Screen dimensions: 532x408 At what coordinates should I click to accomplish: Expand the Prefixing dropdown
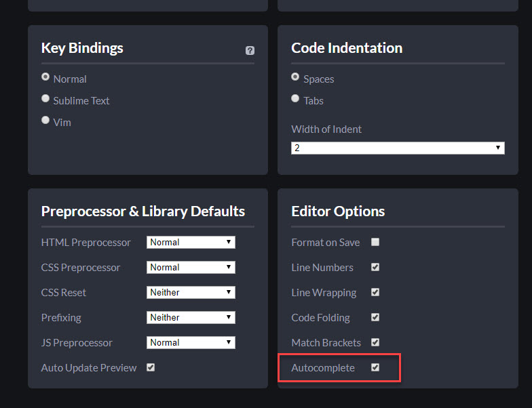(x=191, y=317)
